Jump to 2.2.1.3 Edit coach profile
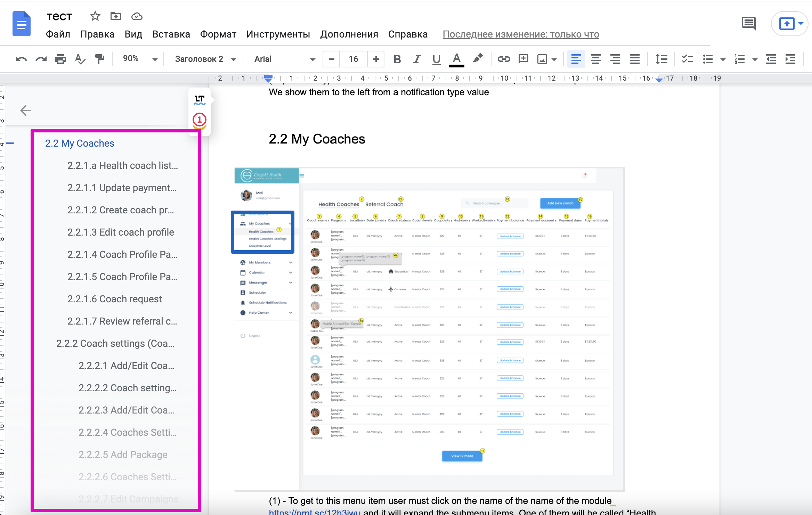 (x=121, y=232)
